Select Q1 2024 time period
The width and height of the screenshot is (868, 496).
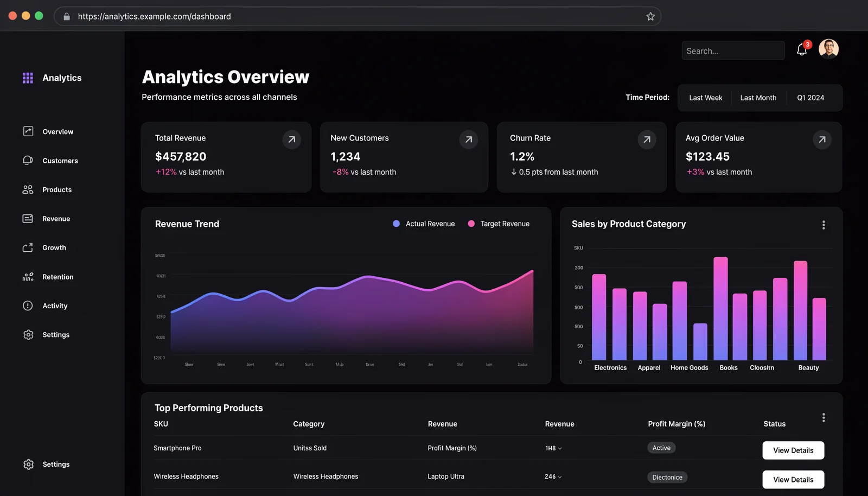point(810,98)
